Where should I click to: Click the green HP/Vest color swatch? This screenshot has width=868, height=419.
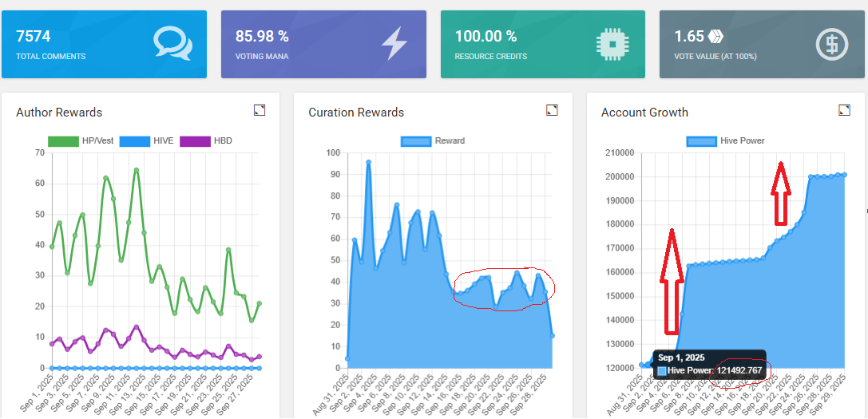(62, 141)
